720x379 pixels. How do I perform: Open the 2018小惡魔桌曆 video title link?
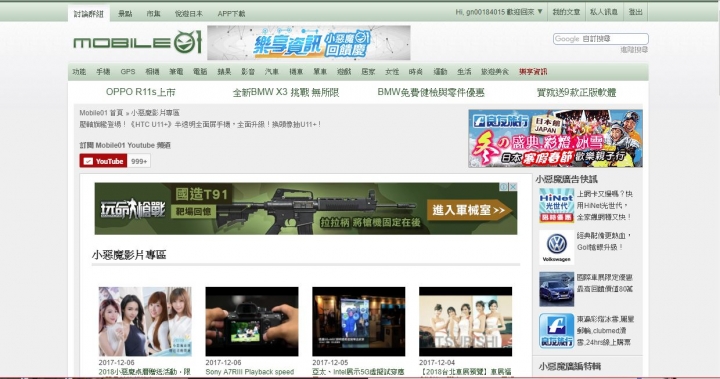144,372
